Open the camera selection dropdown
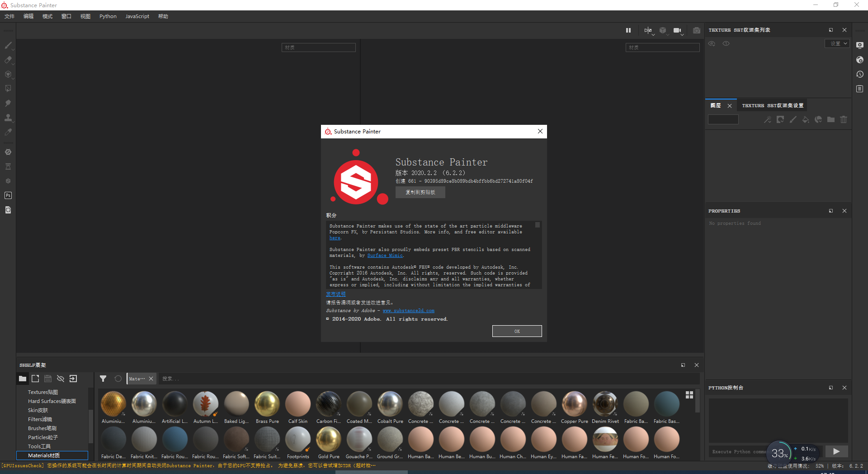Image resolution: width=868 pixels, height=474 pixels. [x=678, y=31]
